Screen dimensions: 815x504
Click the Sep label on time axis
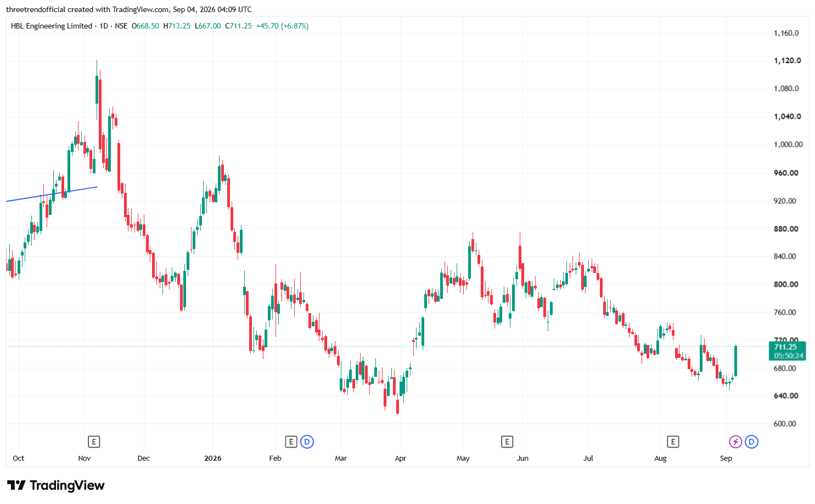[x=726, y=458]
